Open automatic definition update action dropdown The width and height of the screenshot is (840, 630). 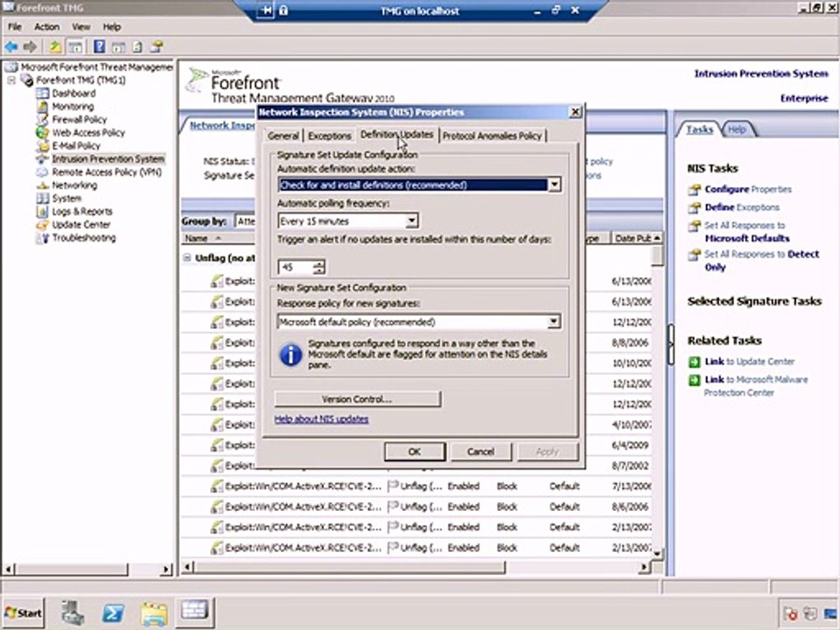tap(555, 185)
